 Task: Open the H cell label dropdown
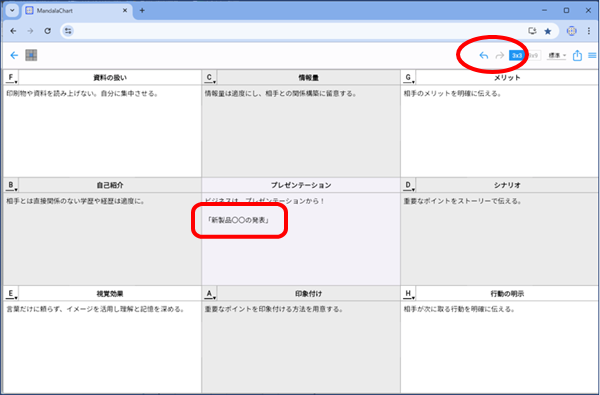pyautogui.click(x=408, y=294)
